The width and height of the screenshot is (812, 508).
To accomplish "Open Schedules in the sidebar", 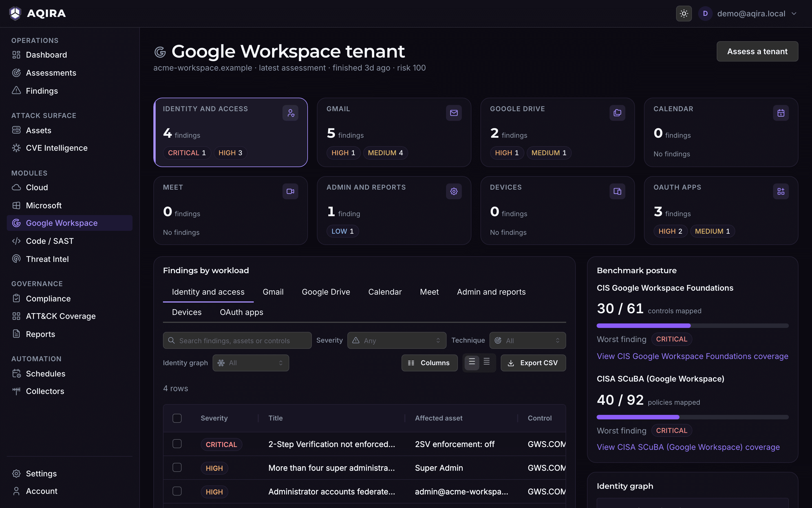I will coord(69,374).
